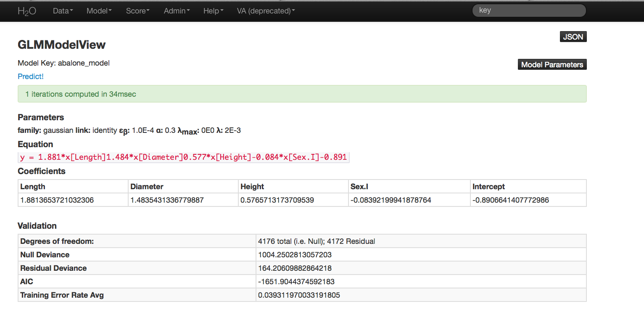The height and width of the screenshot is (333, 644).
Task: Expand the Model menu
Action: pyautogui.click(x=99, y=11)
